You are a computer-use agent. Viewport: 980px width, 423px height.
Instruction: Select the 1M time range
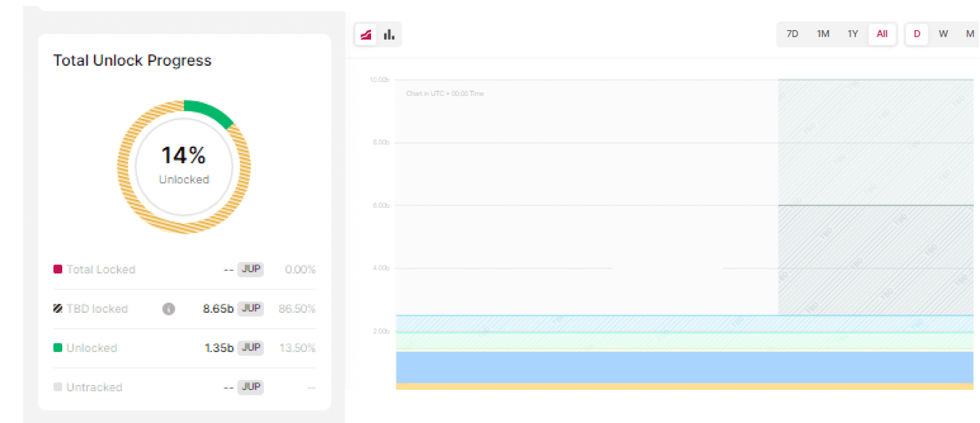coord(823,34)
